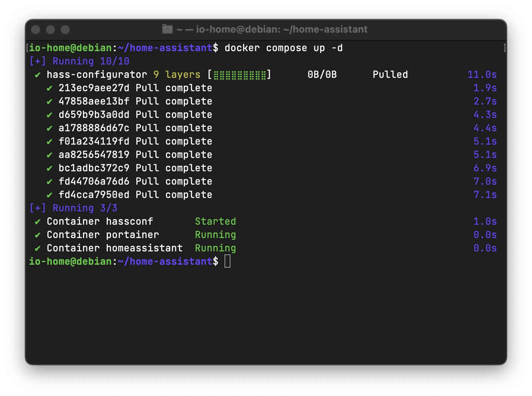Click the checkmark next to Container homeassistant
Screen dimensions: 532x396
pos(38,248)
